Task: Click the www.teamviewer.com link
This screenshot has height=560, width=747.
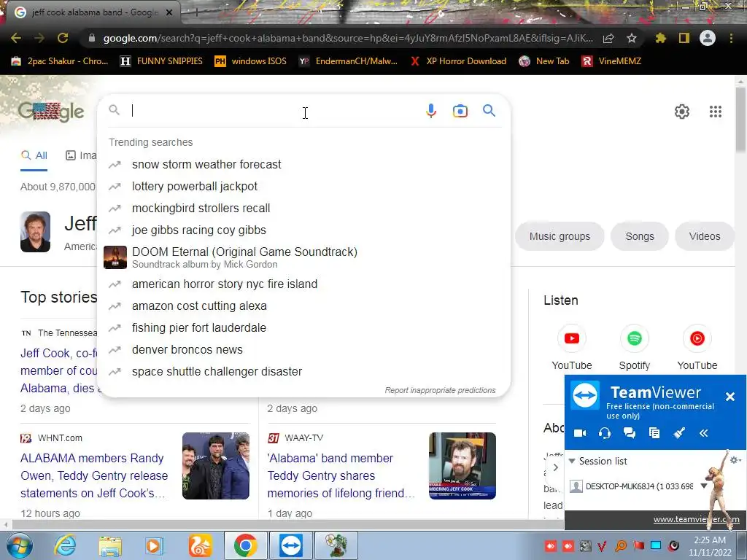Action: pos(696,519)
